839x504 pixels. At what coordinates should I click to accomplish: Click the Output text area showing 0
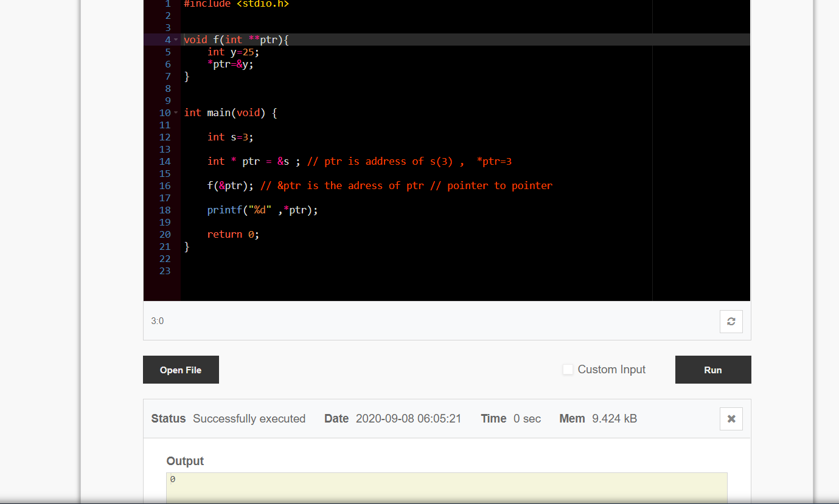pyautogui.click(x=447, y=488)
